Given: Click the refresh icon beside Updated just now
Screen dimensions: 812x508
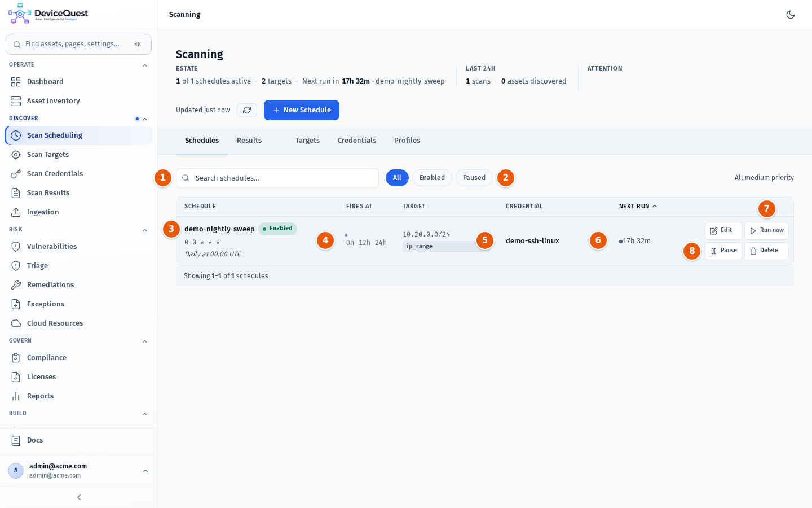Looking at the screenshot, I should point(247,110).
